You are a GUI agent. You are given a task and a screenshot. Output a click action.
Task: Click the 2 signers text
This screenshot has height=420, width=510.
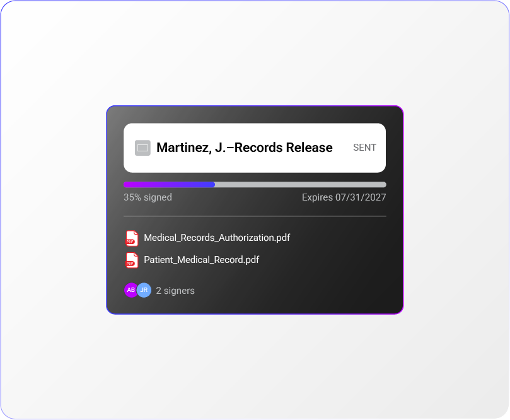(x=175, y=291)
